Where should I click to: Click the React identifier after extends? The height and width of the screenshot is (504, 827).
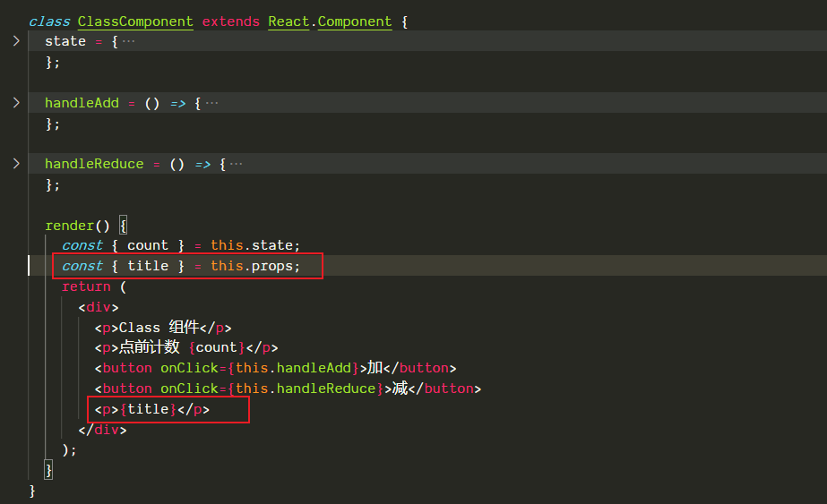289,21
